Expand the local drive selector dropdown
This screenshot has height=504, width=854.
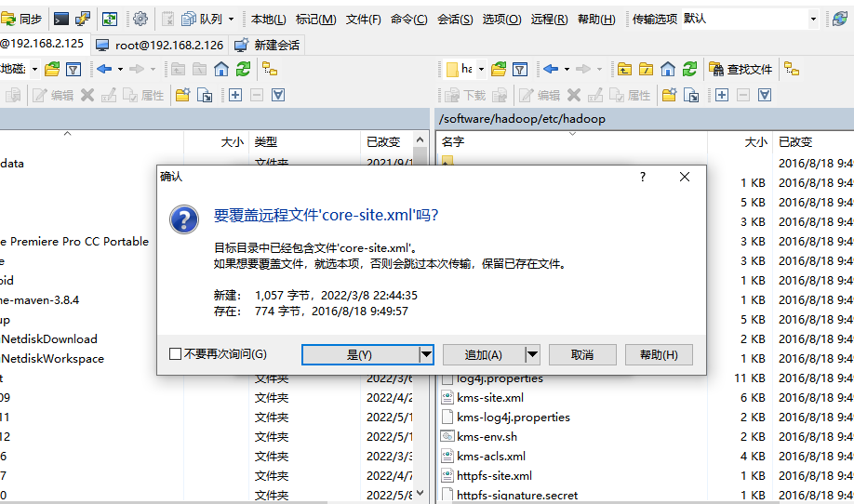34,69
